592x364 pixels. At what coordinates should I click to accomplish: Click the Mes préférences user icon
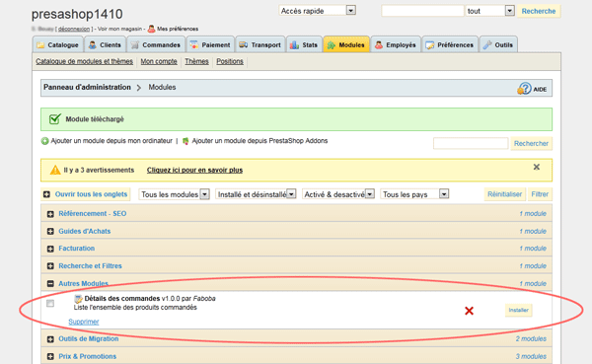point(151,29)
